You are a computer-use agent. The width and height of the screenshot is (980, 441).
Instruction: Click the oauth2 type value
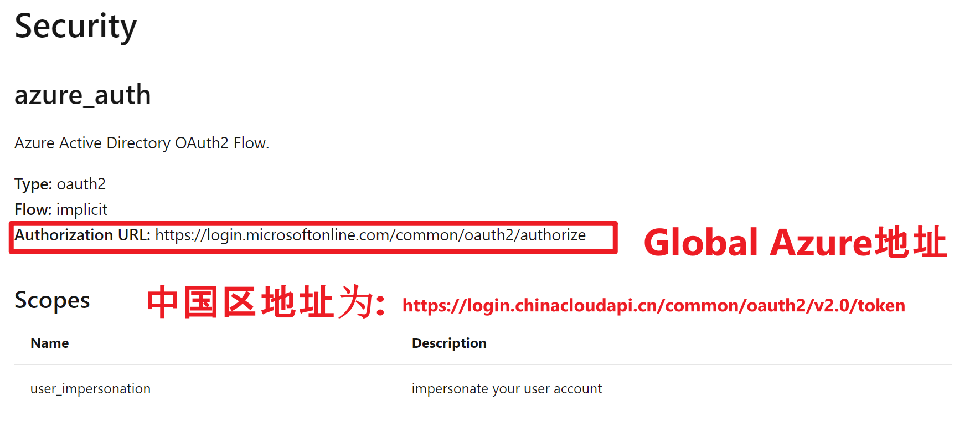click(x=81, y=184)
